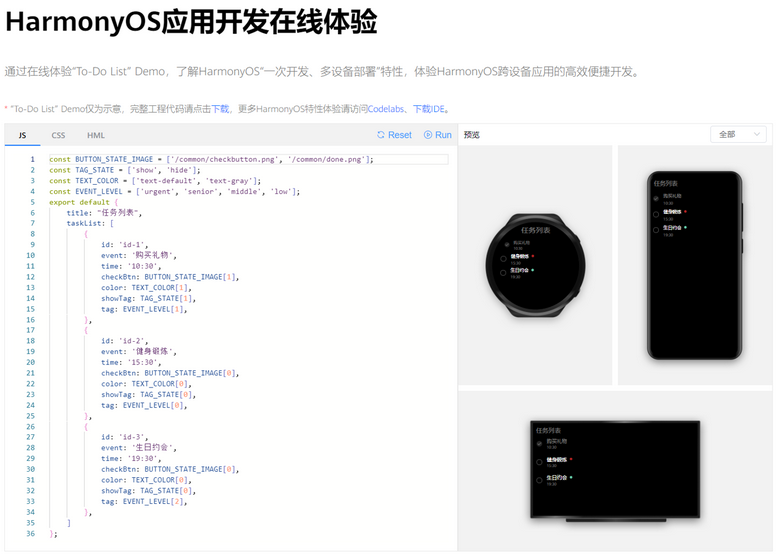Switch to the JS tab
The image size is (777, 554).
click(22, 135)
